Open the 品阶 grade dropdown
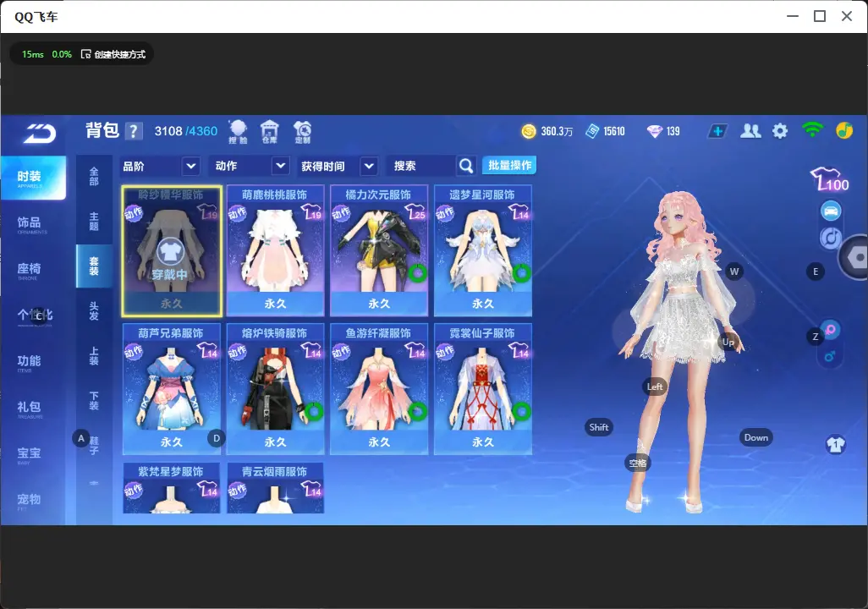This screenshot has width=868, height=609. 160,166
